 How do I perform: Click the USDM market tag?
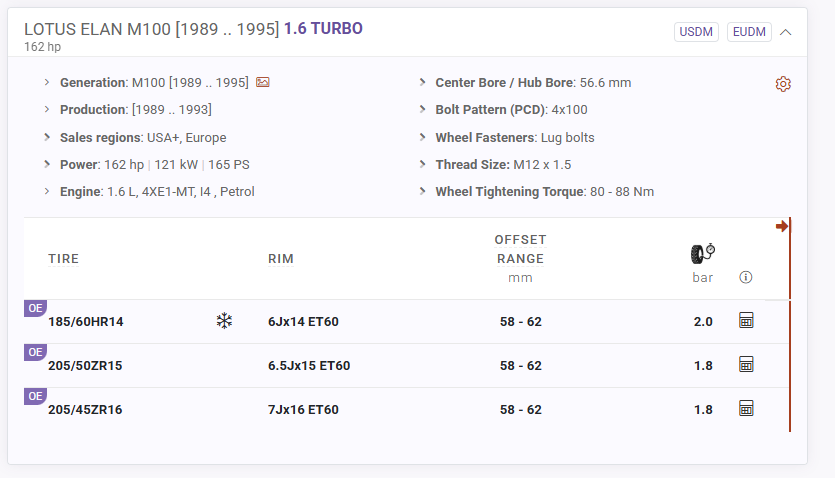tap(696, 32)
